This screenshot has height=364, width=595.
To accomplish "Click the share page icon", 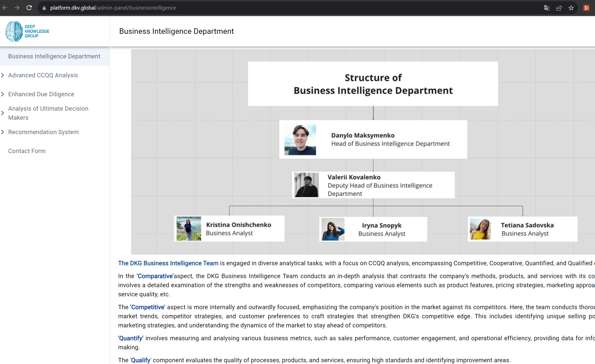I will coord(559,8).
